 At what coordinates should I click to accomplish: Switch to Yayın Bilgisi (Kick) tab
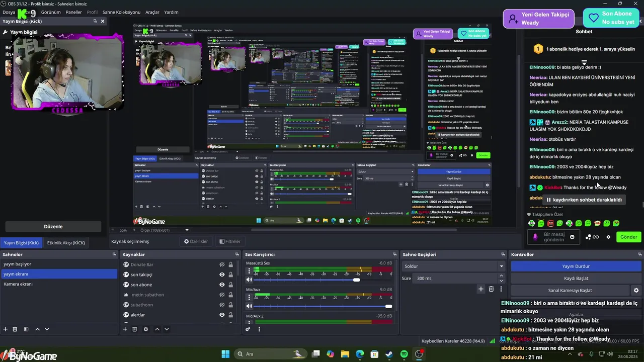21,243
